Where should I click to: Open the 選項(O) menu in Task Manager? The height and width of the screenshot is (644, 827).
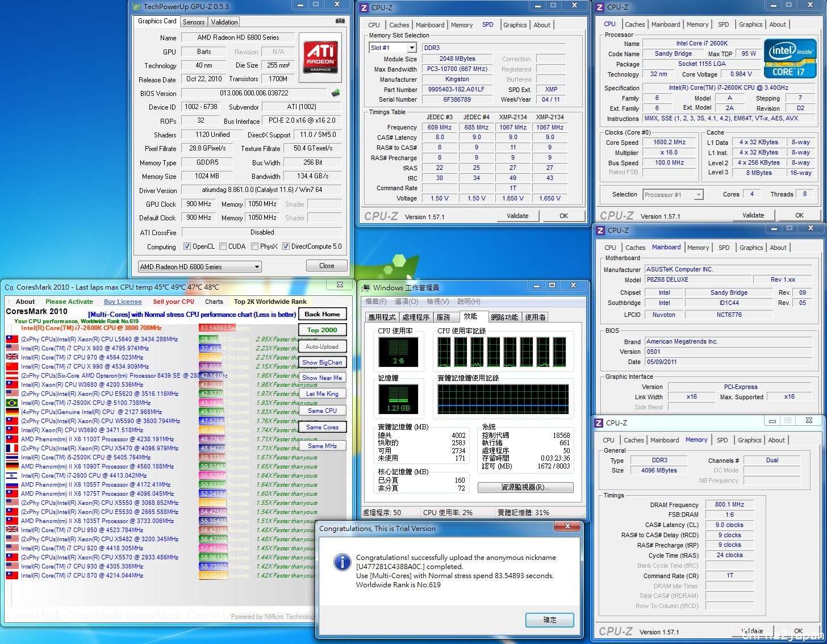pos(406,302)
